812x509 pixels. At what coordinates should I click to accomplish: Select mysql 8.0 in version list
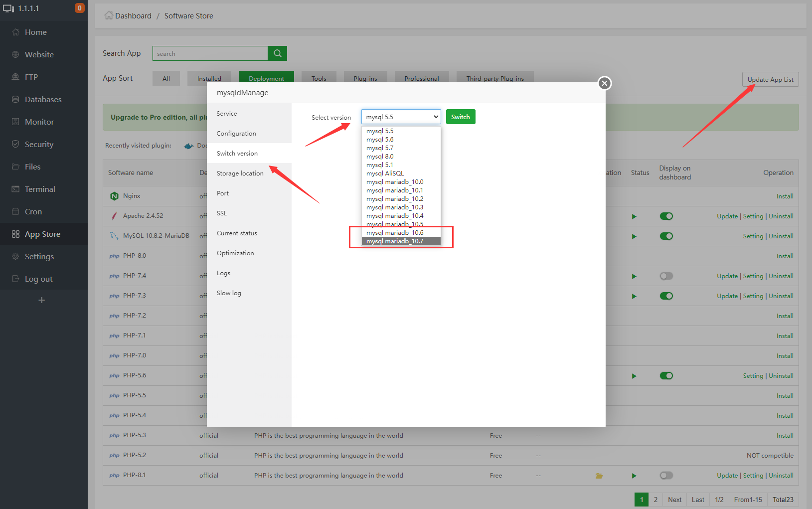[401, 157]
